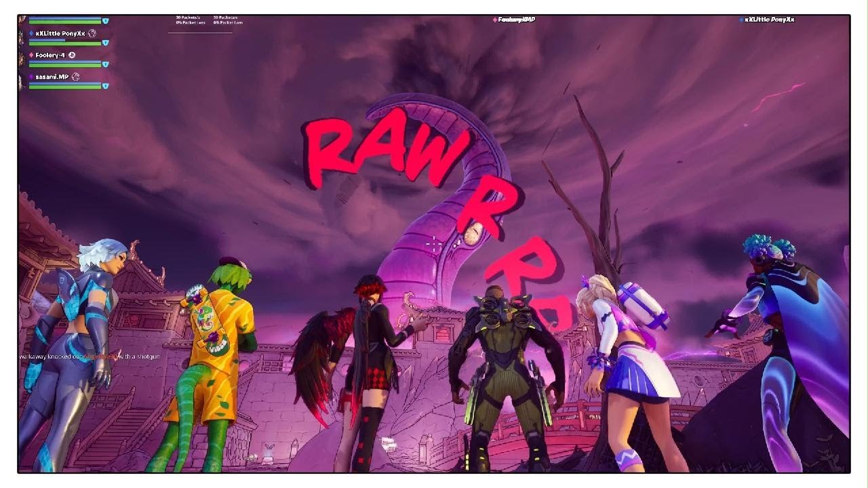Click the globe platform icon beside sasami.MP

click(x=76, y=77)
